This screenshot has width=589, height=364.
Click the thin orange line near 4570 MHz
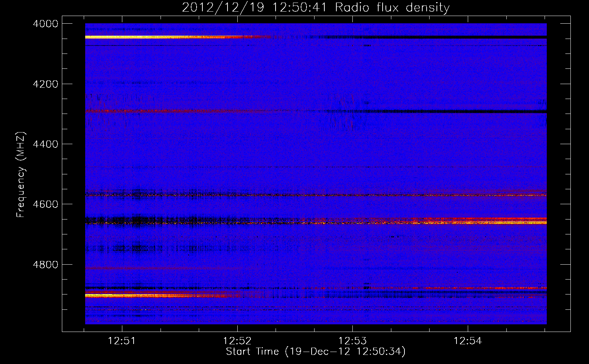[316, 195]
